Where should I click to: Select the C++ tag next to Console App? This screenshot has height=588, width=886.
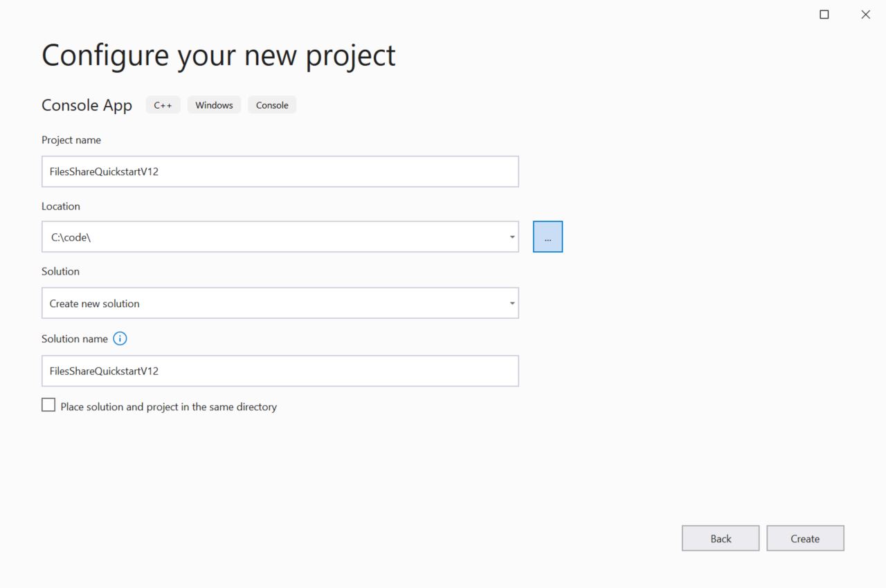[x=163, y=104]
